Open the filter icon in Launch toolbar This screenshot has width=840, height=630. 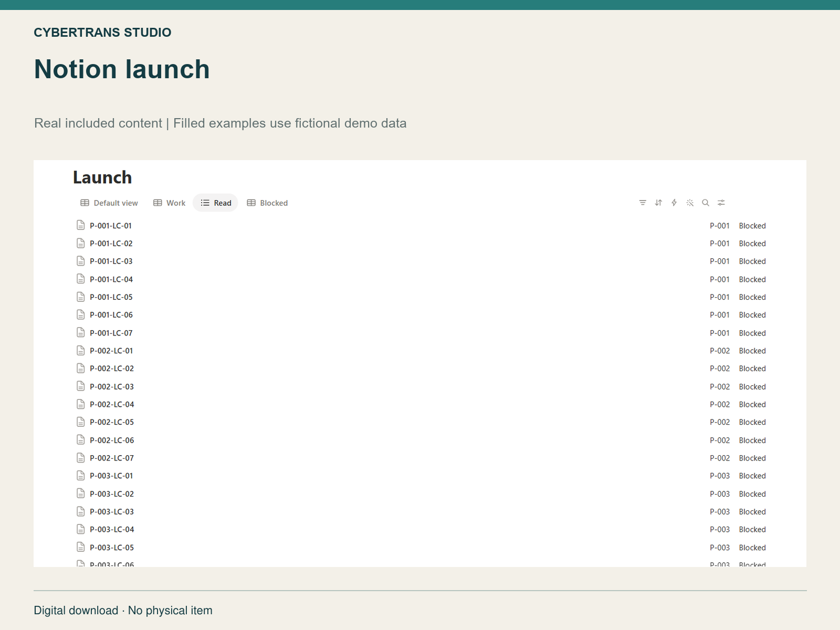[643, 203]
